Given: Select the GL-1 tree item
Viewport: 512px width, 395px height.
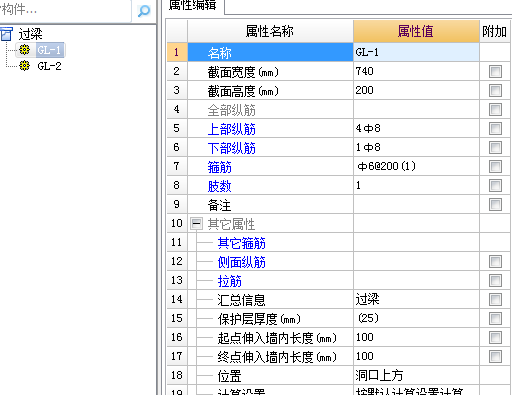Looking at the screenshot, I should click(x=49, y=50).
